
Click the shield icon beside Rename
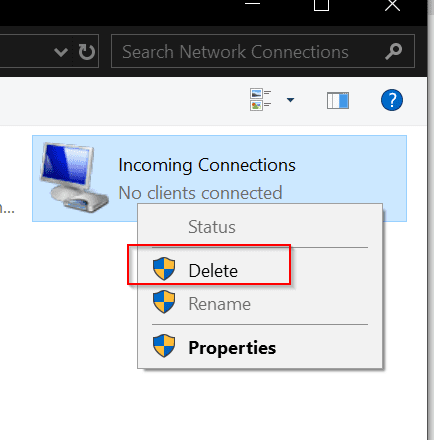(x=164, y=302)
